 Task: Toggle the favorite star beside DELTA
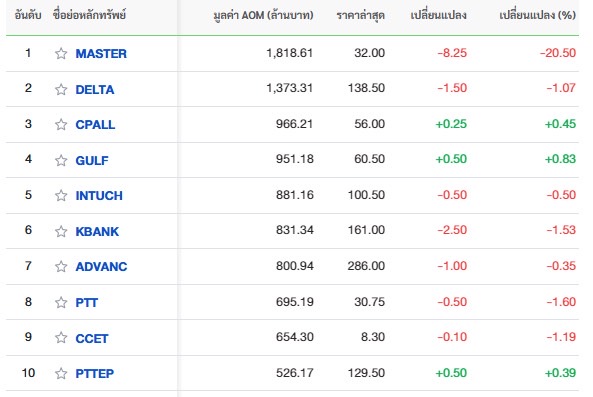pos(61,89)
